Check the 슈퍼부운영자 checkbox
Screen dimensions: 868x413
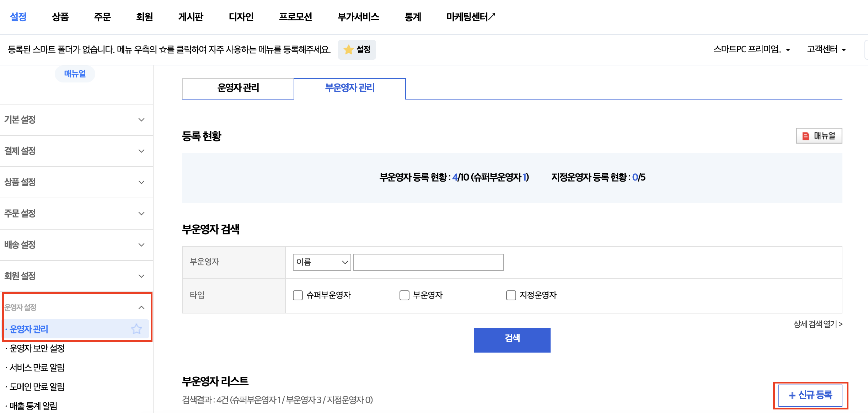298,295
